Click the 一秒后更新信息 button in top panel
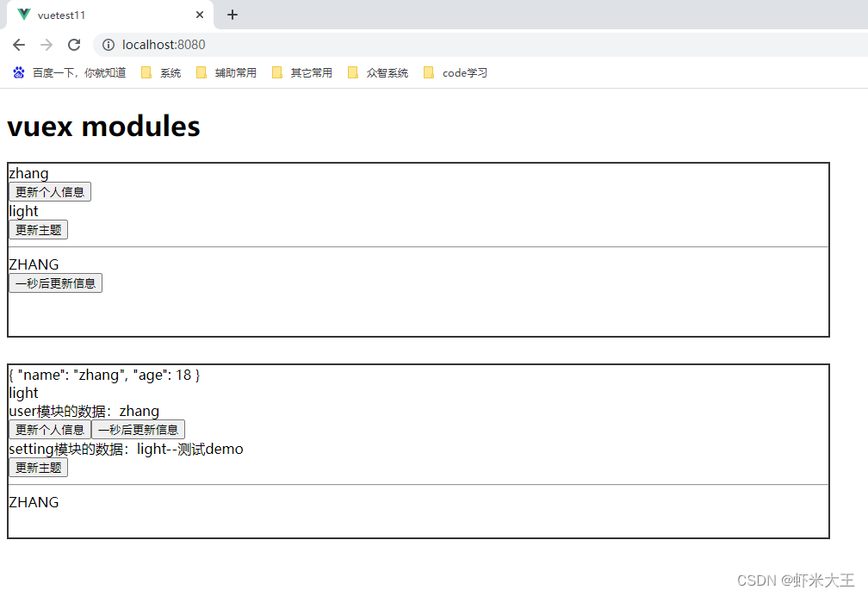 pyautogui.click(x=55, y=282)
